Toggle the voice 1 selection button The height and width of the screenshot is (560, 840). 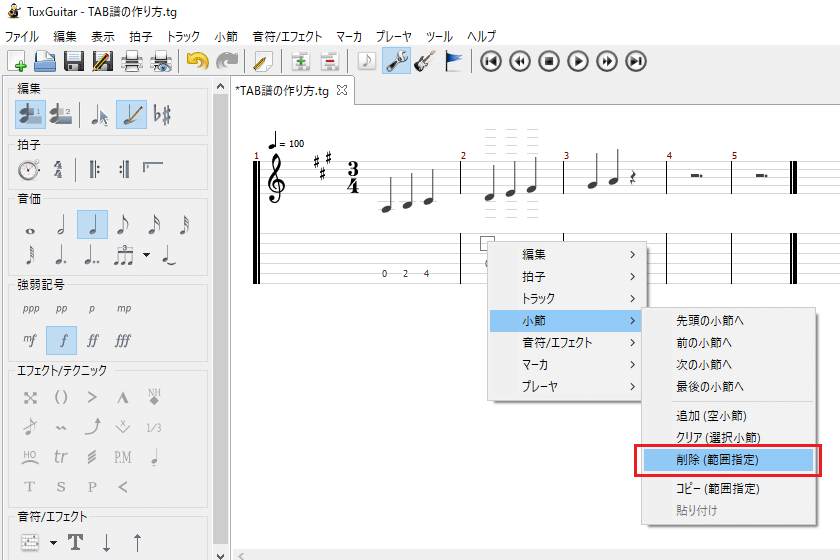[30, 115]
